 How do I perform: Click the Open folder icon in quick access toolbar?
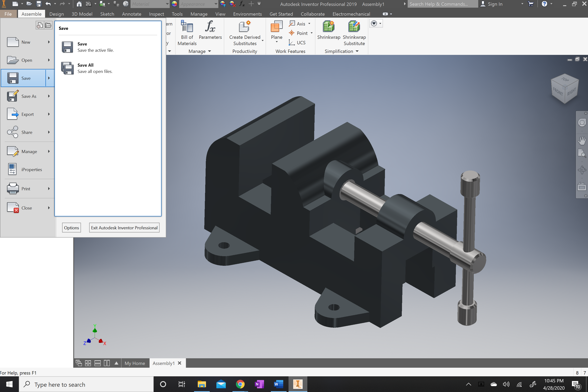[29, 4]
